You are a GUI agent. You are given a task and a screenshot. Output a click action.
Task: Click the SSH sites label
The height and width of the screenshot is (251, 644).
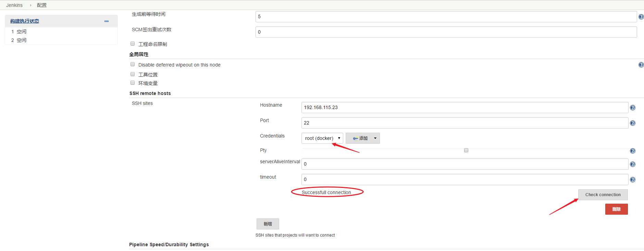(142, 103)
